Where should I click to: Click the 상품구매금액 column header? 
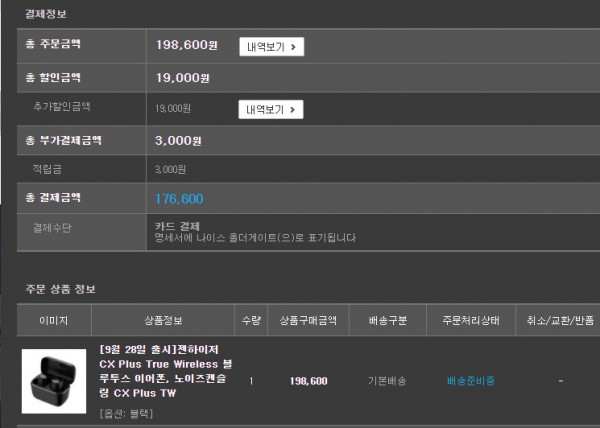[x=308, y=320]
